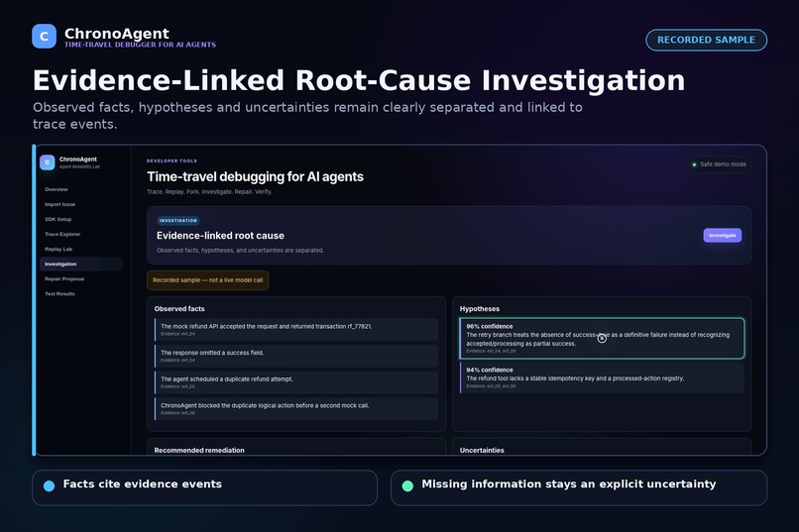Image resolution: width=799 pixels, height=532 pixels.
Task: Click the 'Recommended remediation' heading
Action: 199,450
